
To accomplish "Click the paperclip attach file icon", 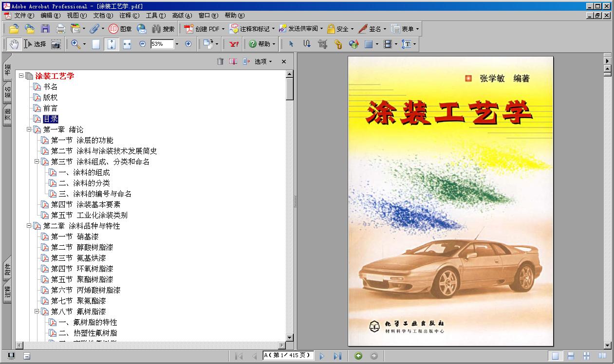I will coord(94,29).
